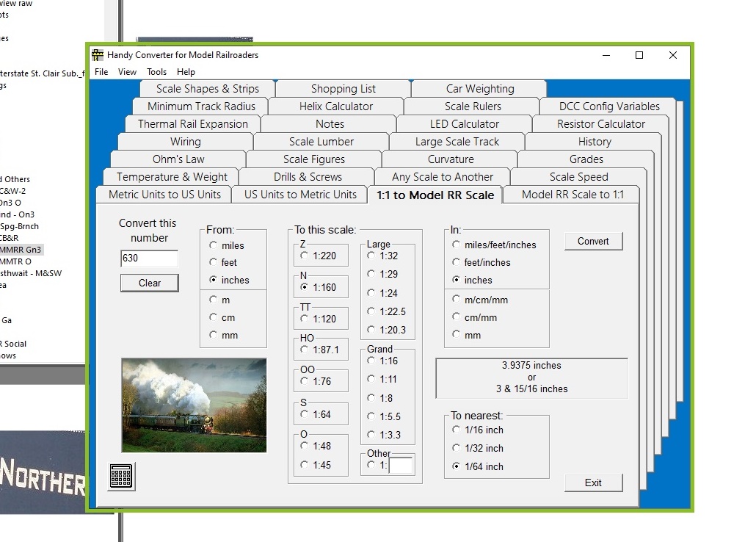
Task: Go to the Helix Calculator tab
Action: [335, 106]
